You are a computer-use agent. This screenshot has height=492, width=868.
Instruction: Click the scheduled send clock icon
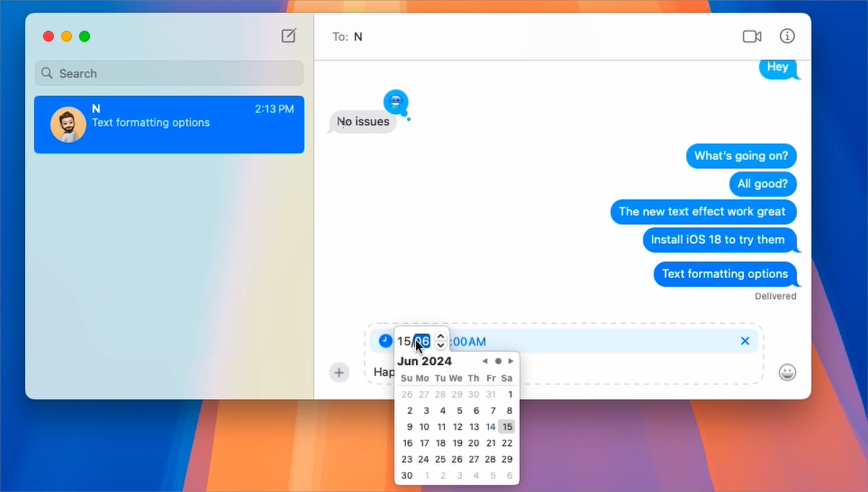(x=385, y=340)
